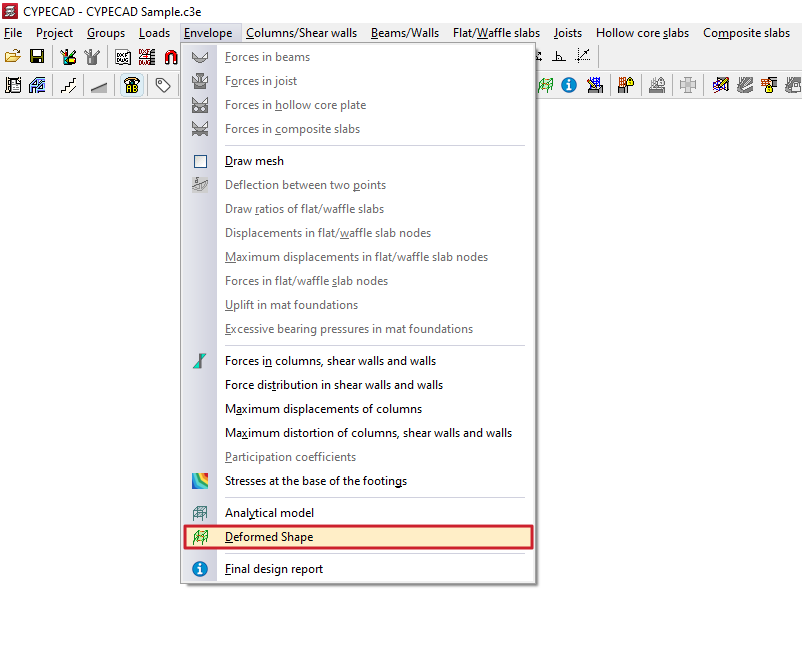
Task: Select Deformed Shape from the Envelope menu
Action: pyautogui.click(x=358, y=537)
